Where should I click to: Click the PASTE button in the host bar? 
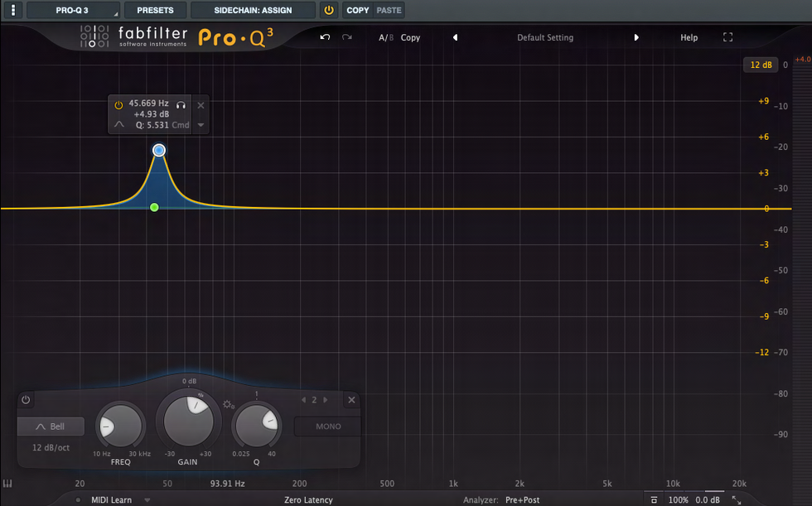click(389, 10)
